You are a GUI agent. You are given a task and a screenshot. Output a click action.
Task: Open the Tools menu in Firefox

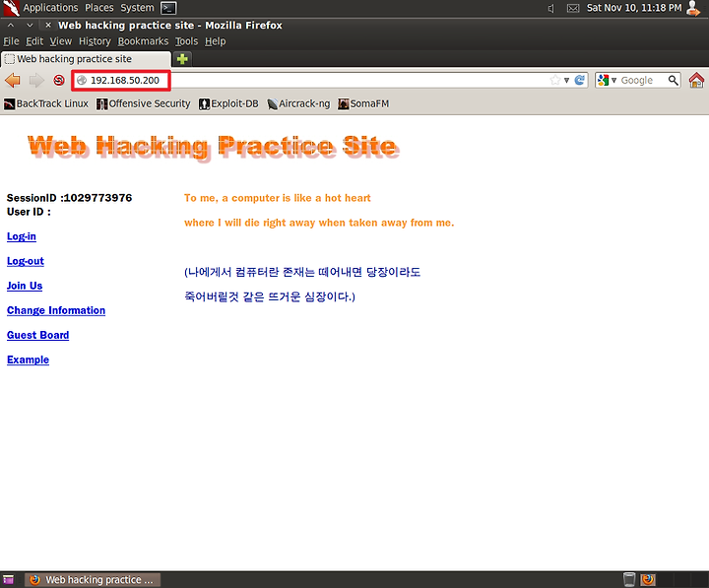(186, 41)
